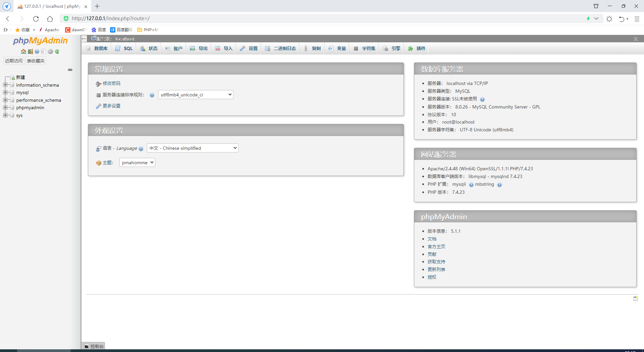
Task: Open navigation panel settings gear icon
Action: tap(50, 51)
